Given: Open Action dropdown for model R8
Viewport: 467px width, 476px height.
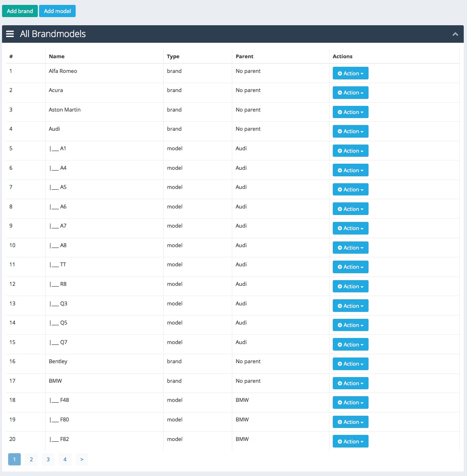Looking at the screenshot, I should click(351, 286).
